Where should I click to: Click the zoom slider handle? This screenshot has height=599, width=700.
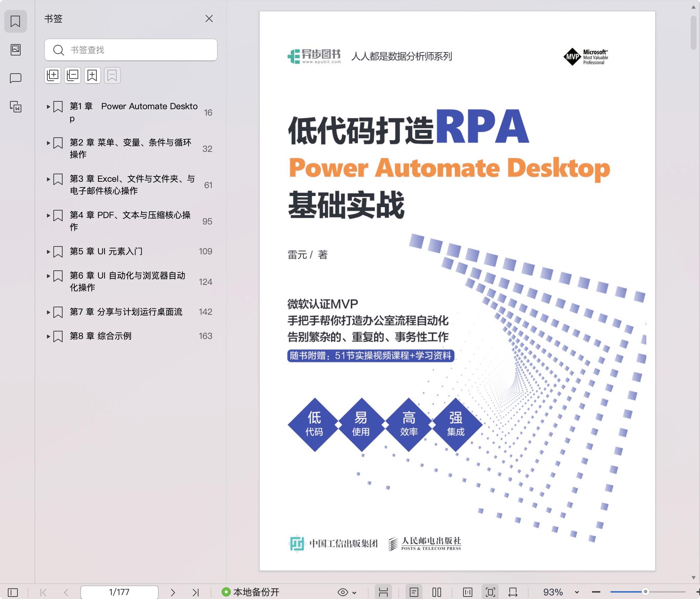point(645,592)
